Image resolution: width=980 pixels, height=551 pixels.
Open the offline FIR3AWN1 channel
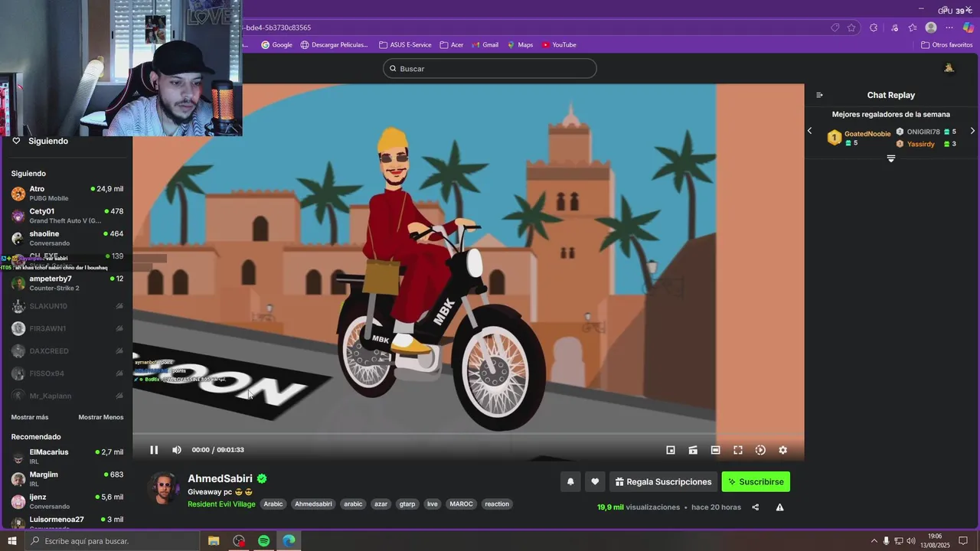(x=67, y=328)
